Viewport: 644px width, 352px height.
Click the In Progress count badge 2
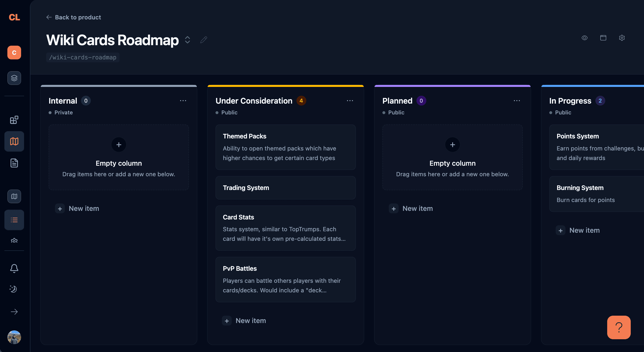coord(600,101)
